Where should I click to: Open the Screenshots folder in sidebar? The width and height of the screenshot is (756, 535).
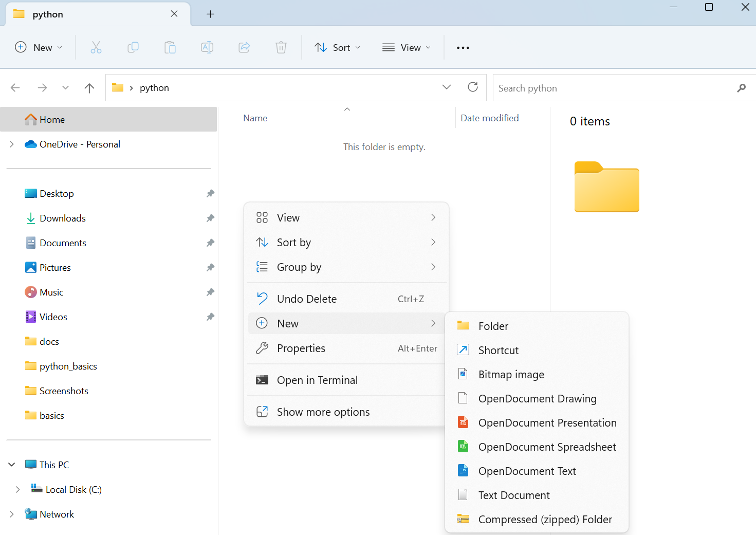108,391
